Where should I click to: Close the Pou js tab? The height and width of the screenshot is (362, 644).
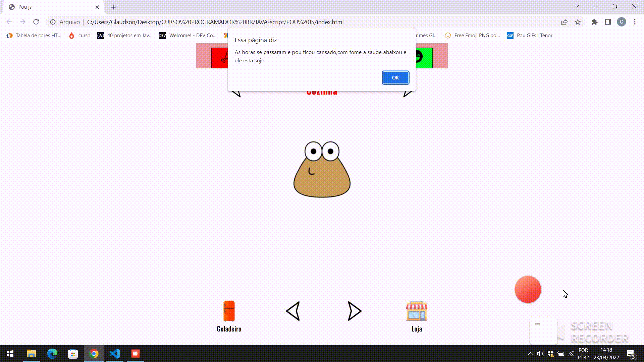tap(97, 7)
